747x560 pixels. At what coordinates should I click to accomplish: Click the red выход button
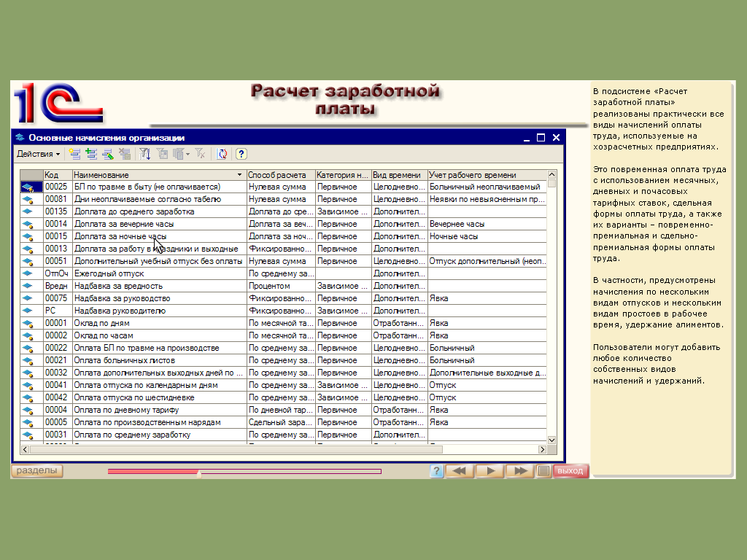coord(570,471)
